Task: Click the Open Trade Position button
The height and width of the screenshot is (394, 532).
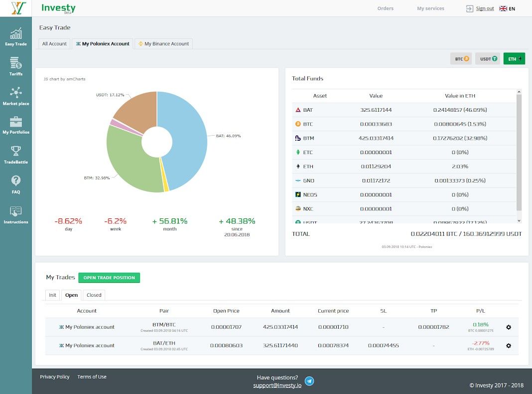Action: pos(109,278)
